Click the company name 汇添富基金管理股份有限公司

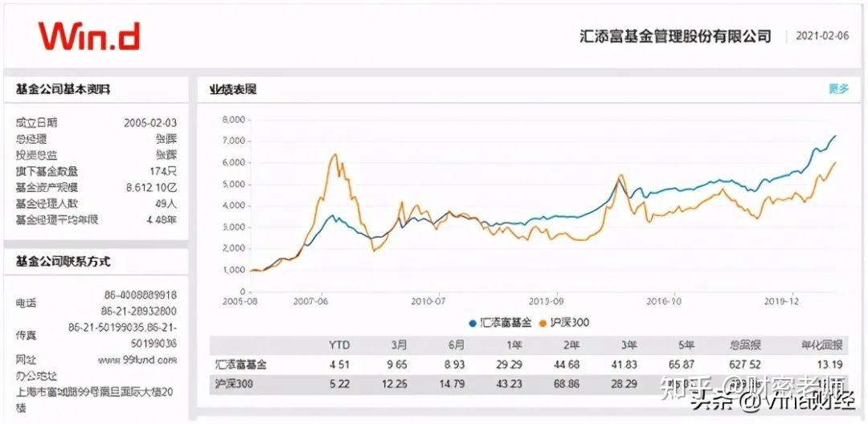(x=675, y=36)
